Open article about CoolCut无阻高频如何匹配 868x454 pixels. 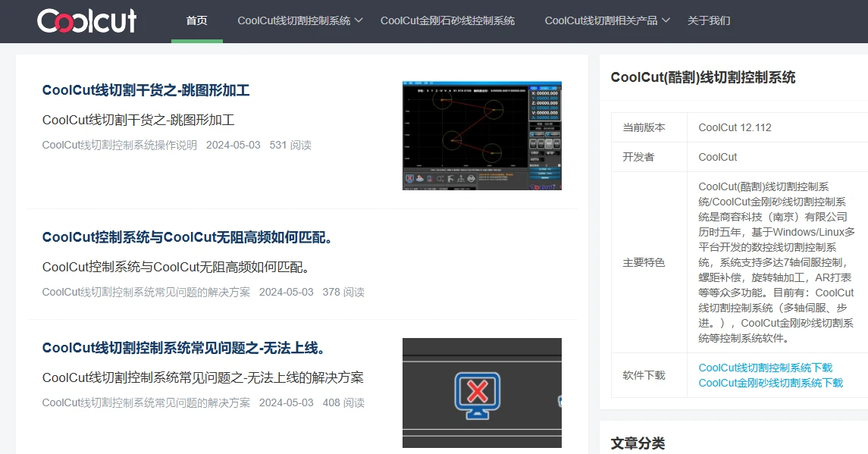click(x=187, y=237)
